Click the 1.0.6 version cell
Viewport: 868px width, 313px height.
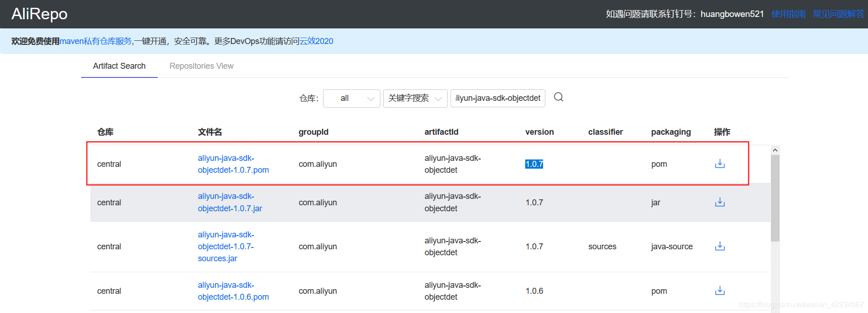[x=534, y=291]
